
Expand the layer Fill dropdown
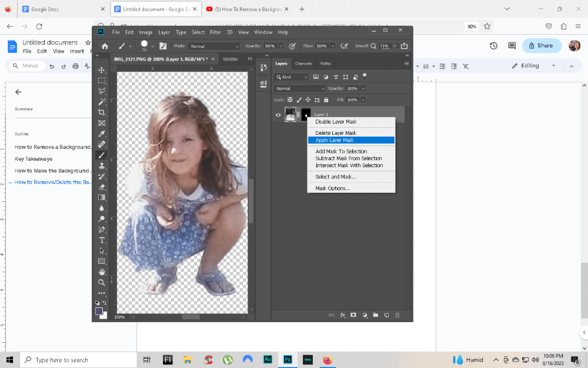pos(363,100)
